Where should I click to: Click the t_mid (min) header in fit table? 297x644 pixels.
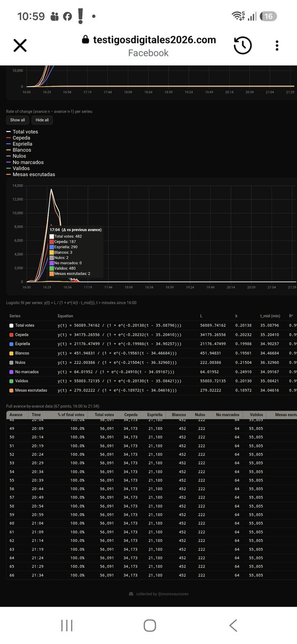pyautogui.click(x=269, y=316)
